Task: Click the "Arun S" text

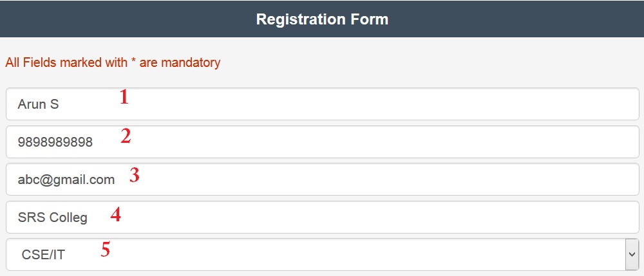Action: (x=38, y=104)
